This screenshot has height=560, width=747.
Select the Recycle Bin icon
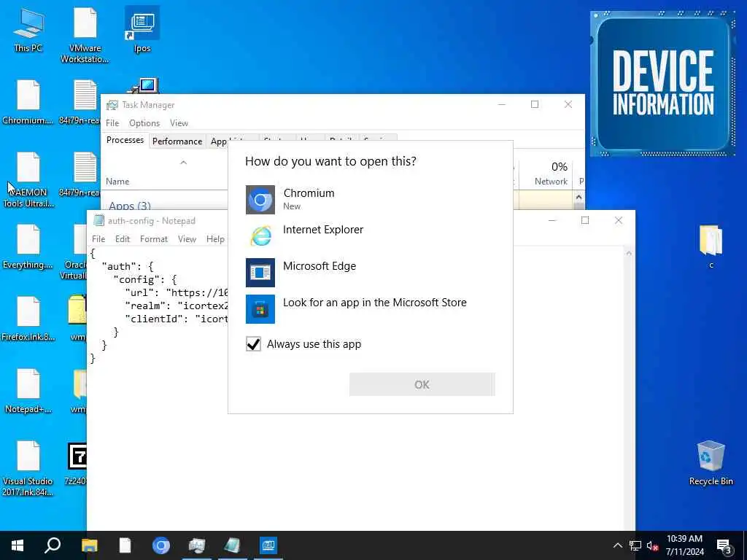click(x=711, y=463)
